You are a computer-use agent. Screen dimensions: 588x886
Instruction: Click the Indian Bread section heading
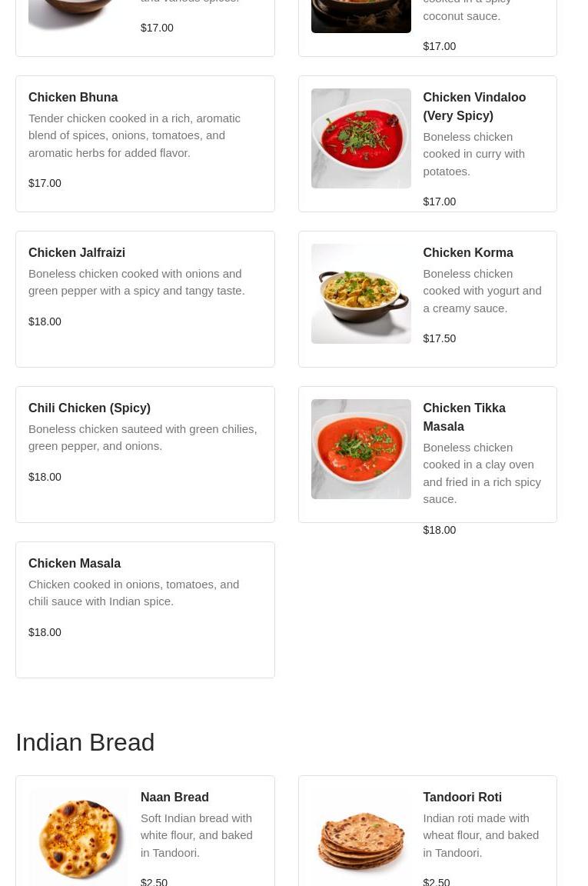[85, 742]
